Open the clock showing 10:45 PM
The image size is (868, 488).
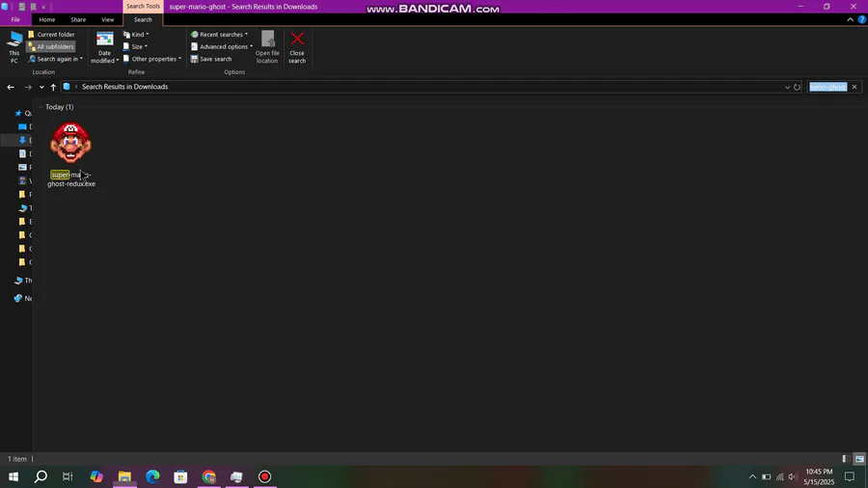[819, 476]
